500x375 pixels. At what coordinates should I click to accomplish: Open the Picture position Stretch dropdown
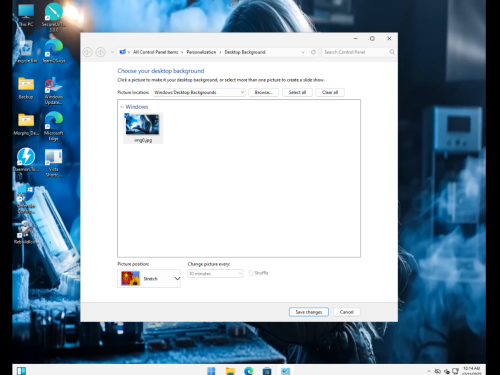[149, 278]
